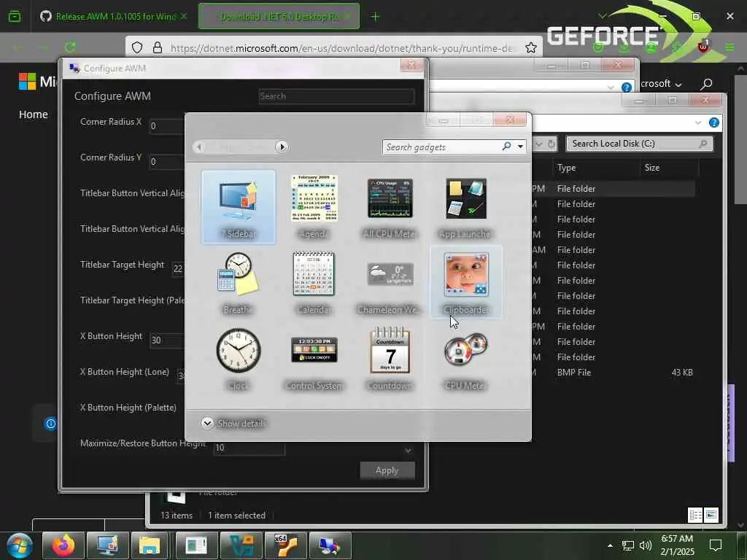The height and width of the screenshot is (560, 747).
Task: Sort by Type column in Explorer
Action: (566, 168)
